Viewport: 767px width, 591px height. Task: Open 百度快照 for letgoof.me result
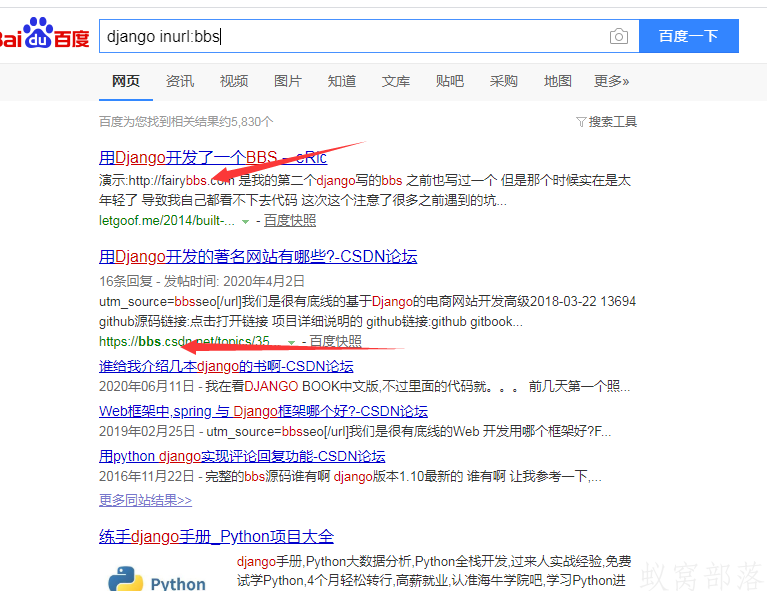[x=290, y=221]
